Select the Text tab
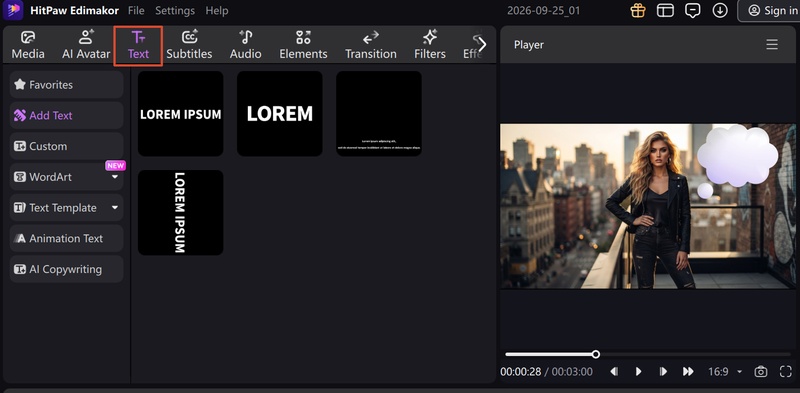The width and height of the screenshot is (800, 393). tap(138, 45)
